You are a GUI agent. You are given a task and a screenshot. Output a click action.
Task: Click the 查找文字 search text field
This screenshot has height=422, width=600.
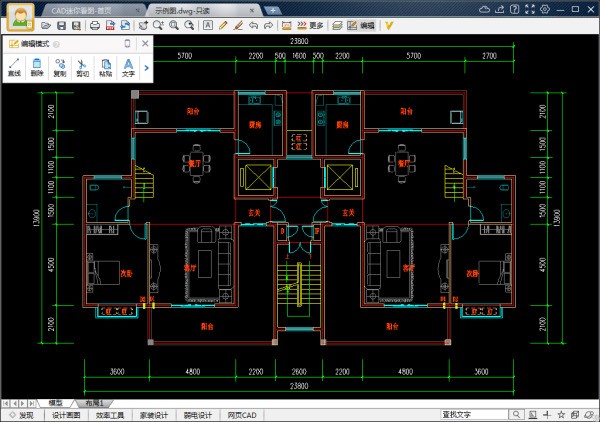[x=478, y=414]
